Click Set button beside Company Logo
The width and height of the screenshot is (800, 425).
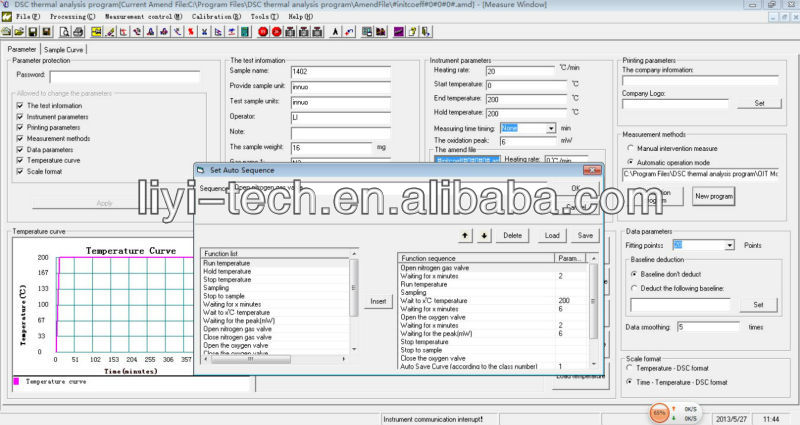point(759,103)
